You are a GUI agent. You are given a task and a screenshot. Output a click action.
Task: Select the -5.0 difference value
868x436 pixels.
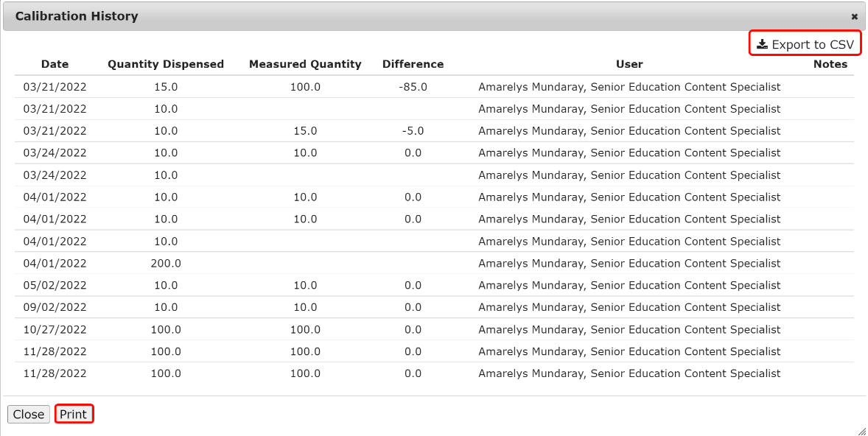click(x=413, y=131)
